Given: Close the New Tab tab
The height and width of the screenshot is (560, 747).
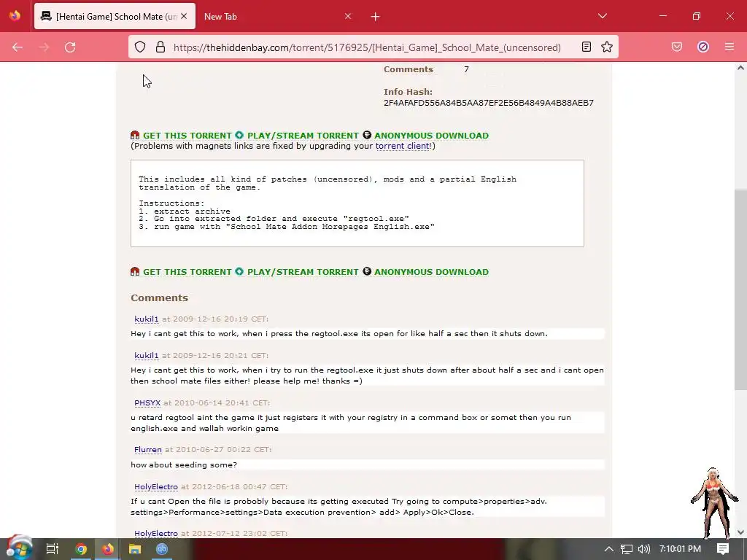Looking at the screenshot, I should 348,16.
